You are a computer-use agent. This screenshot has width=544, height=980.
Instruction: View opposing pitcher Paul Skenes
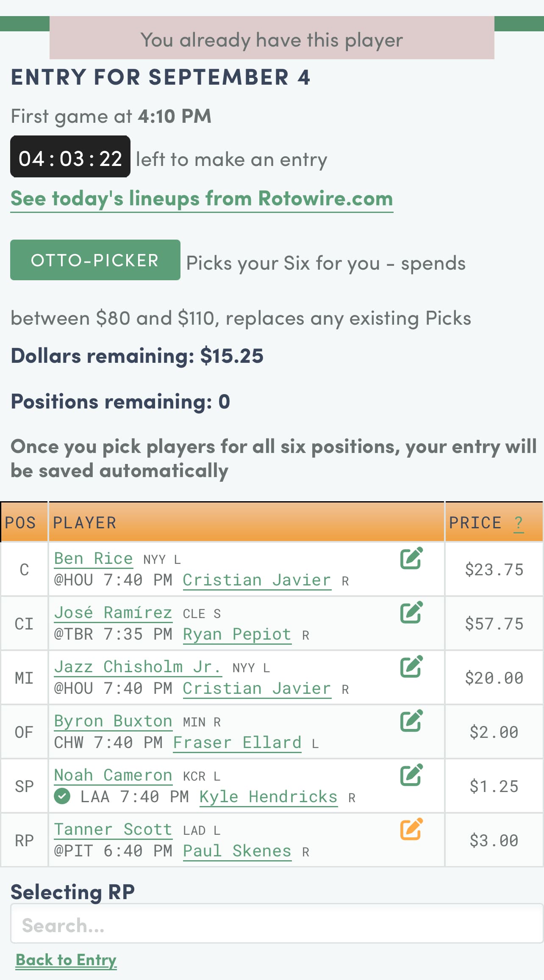[237, 851]
